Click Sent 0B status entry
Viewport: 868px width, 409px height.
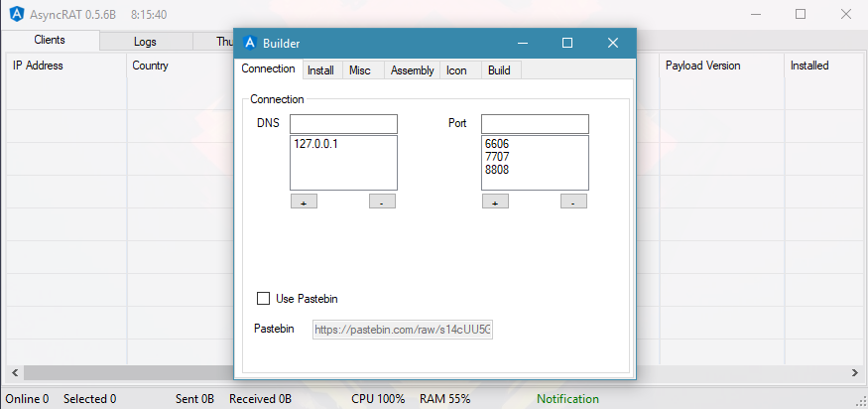pyautogui.click(x=194, y=399)
